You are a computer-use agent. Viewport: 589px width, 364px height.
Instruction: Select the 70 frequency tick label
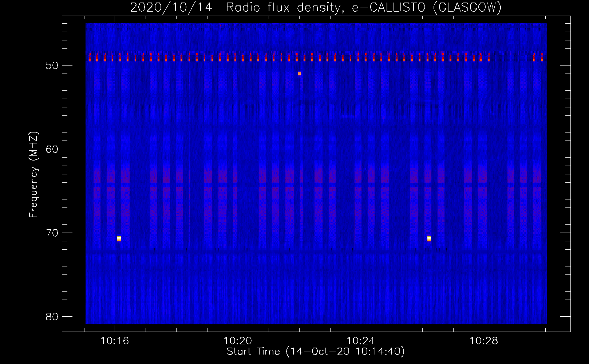tap(52, 233)
